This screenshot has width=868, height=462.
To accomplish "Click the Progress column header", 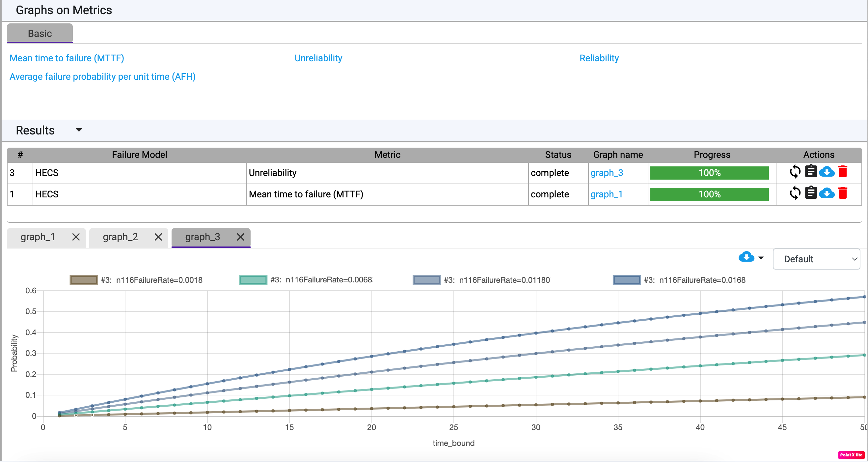I will [x=712, y=155].
